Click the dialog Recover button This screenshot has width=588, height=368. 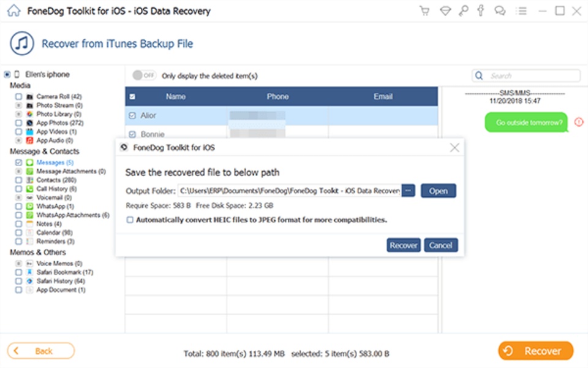tap(404, 245)
